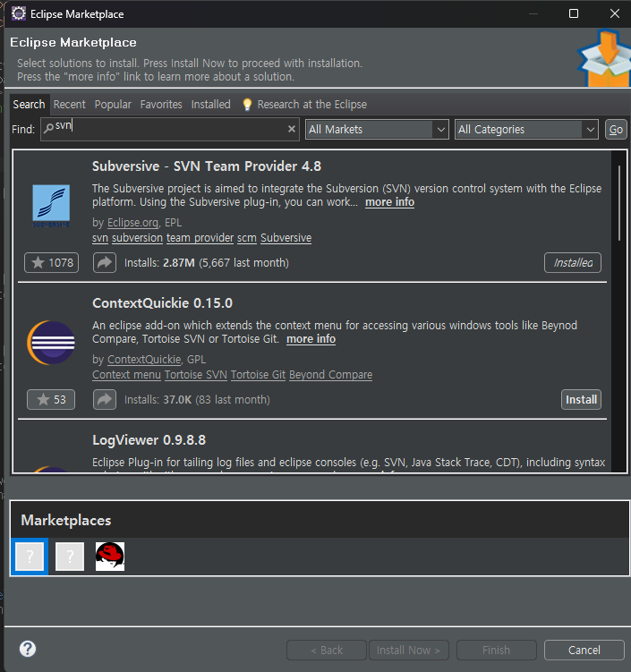Click the Eclipse Marketplace title bar icon
Screen dimensions: 631x672
[x=19, y=13]
